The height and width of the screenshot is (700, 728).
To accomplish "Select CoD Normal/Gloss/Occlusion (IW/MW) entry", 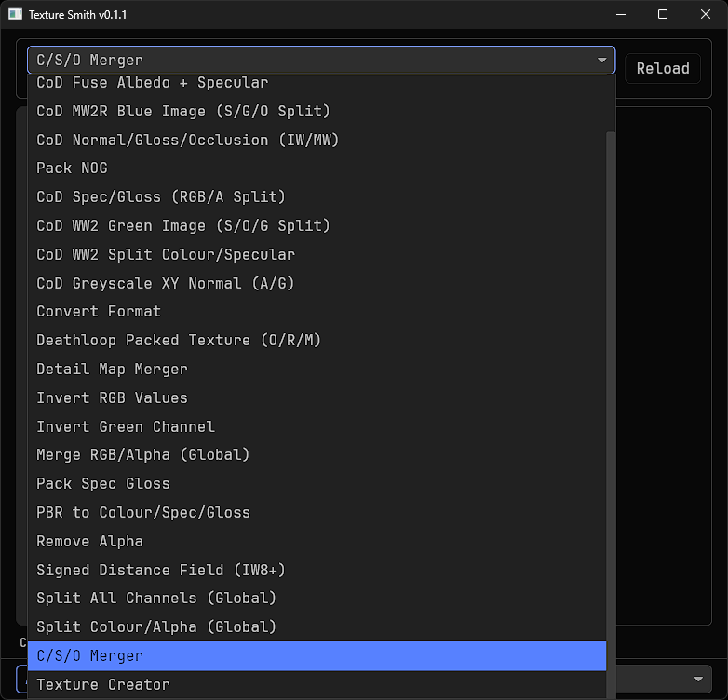I will click(x=317, y=141).
